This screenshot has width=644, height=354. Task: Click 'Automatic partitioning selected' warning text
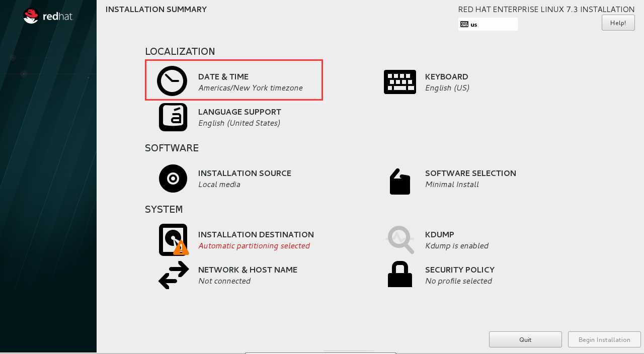click(254, 246)
